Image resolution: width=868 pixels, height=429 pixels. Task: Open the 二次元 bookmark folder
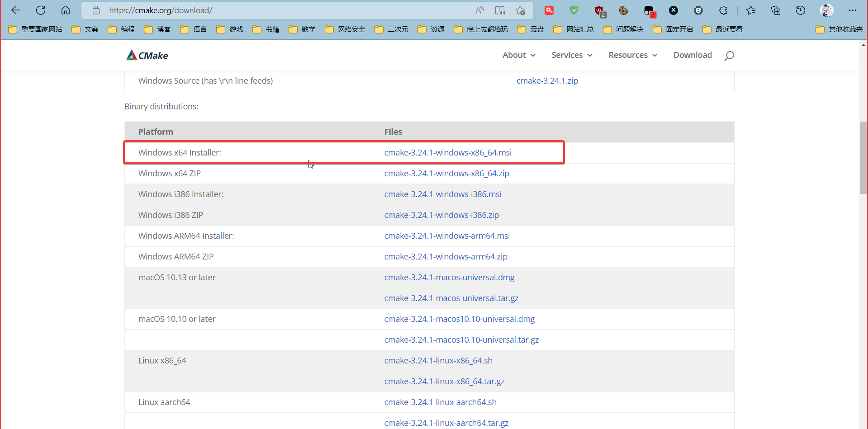pyautogui.click(x=392, y=29)
